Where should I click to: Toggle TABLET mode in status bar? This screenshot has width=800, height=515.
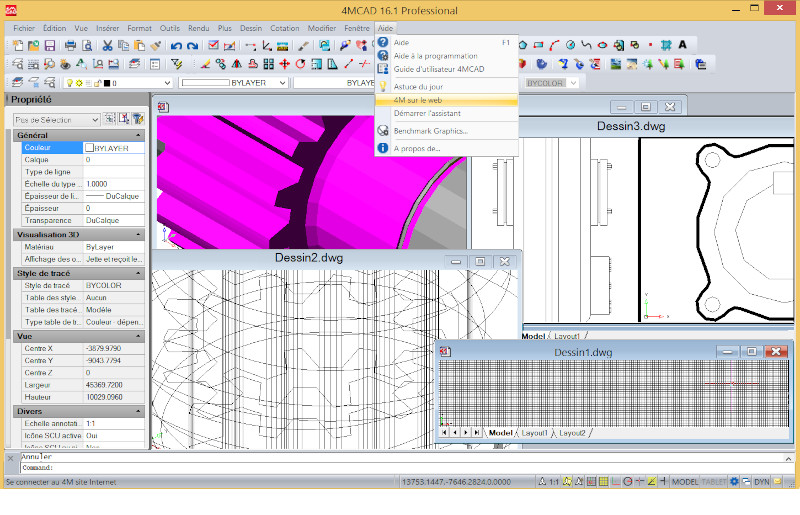tap(714, 482)
